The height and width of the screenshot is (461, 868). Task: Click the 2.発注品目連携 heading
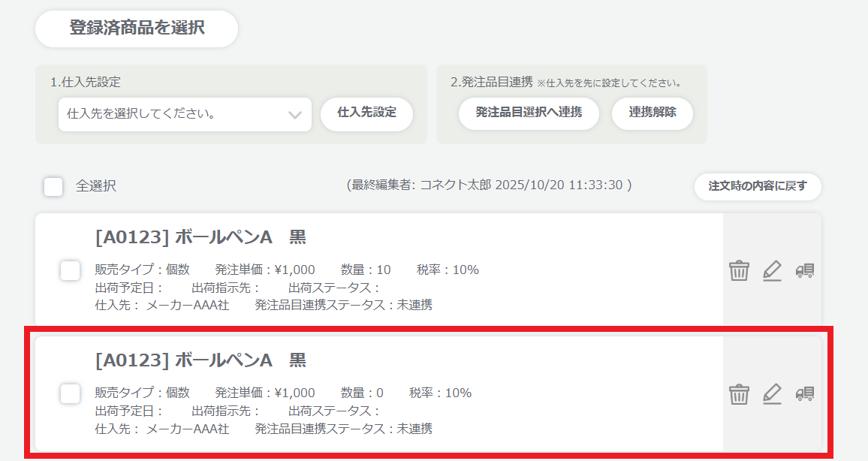(492, 82)
